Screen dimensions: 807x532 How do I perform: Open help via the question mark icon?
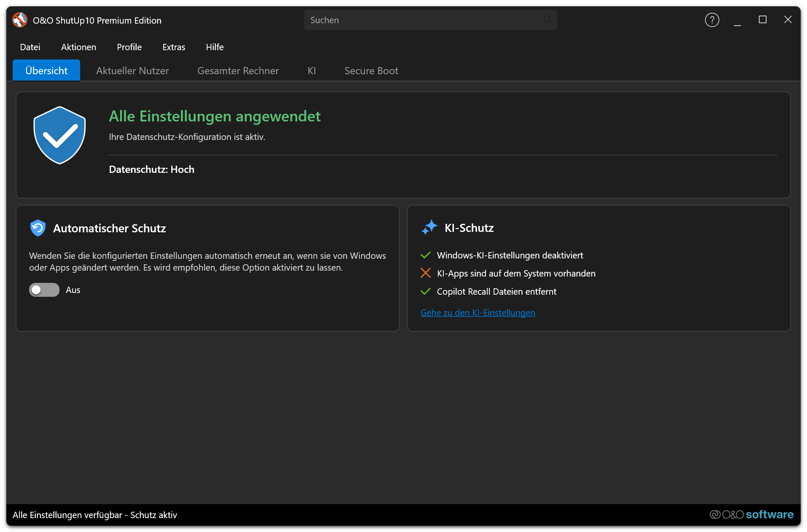[x=712, y=20]
